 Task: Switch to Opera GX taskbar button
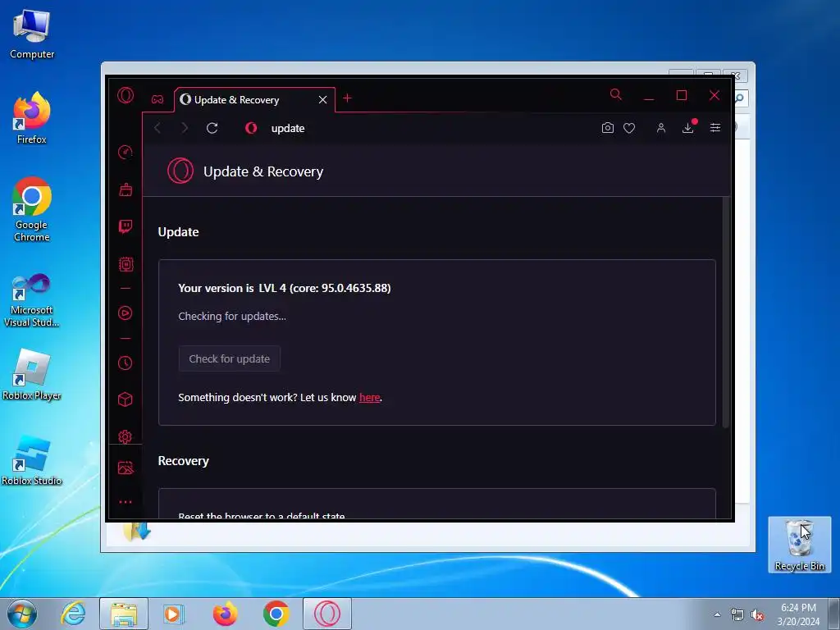point(327,614)
